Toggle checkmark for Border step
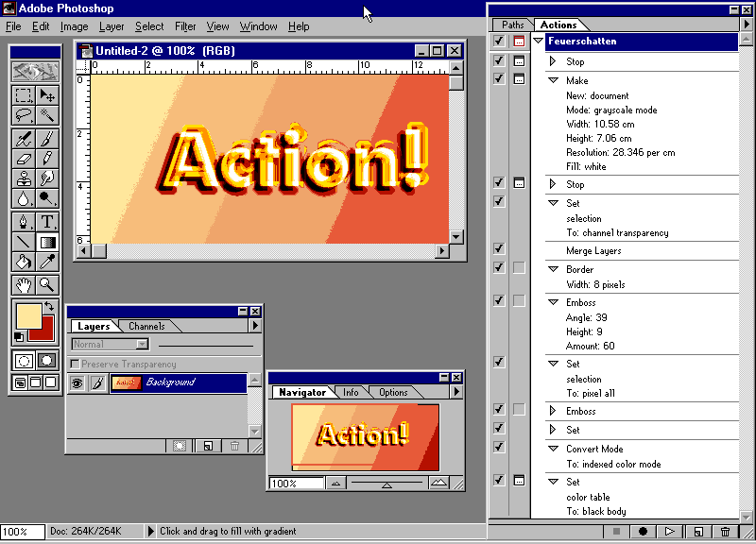This screenshot has width=756, height=544. tap(499, 267)
